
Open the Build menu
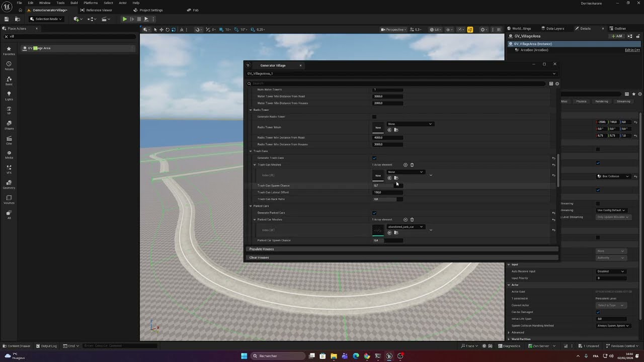point(74,3)
